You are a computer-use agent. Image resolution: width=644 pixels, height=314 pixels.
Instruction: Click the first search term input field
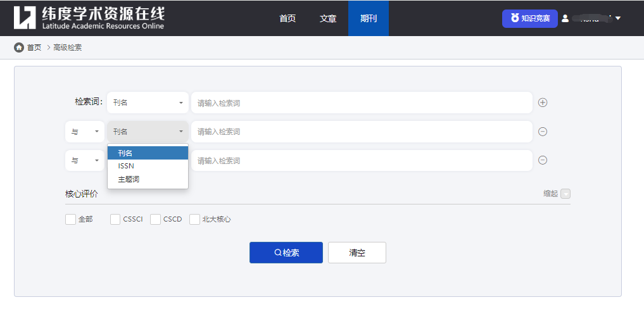(361, 103)
